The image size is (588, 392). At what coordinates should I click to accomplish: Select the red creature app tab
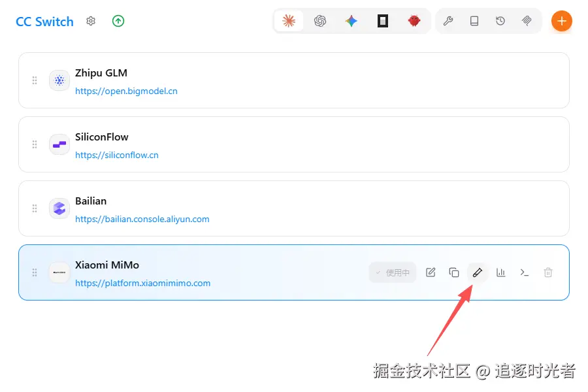click(414, 21)
